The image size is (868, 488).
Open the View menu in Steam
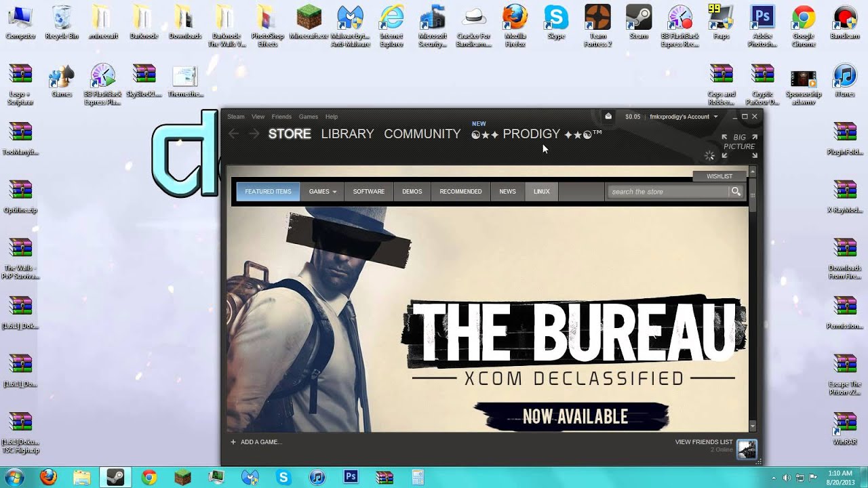click(x=258, y=117)
